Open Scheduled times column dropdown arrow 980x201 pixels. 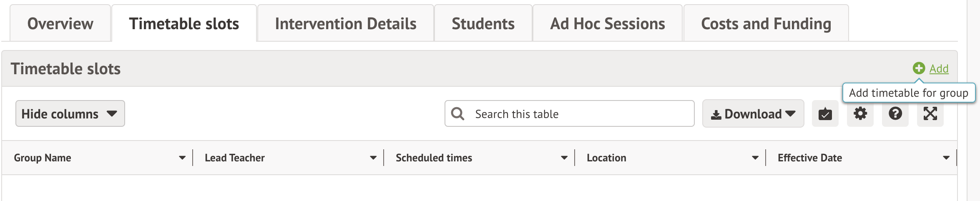[x=564, y=158]
